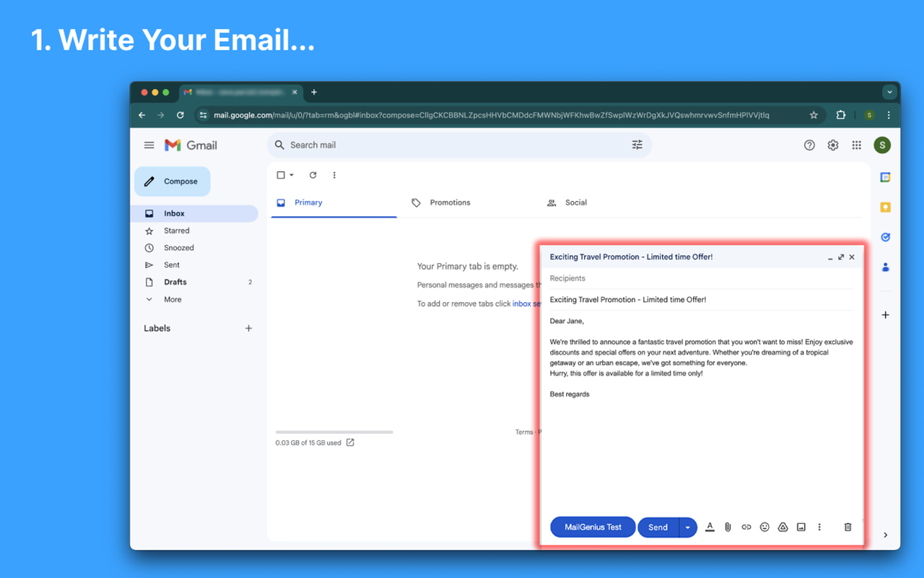Insert a file from Google Drive

tap(783, 527)
